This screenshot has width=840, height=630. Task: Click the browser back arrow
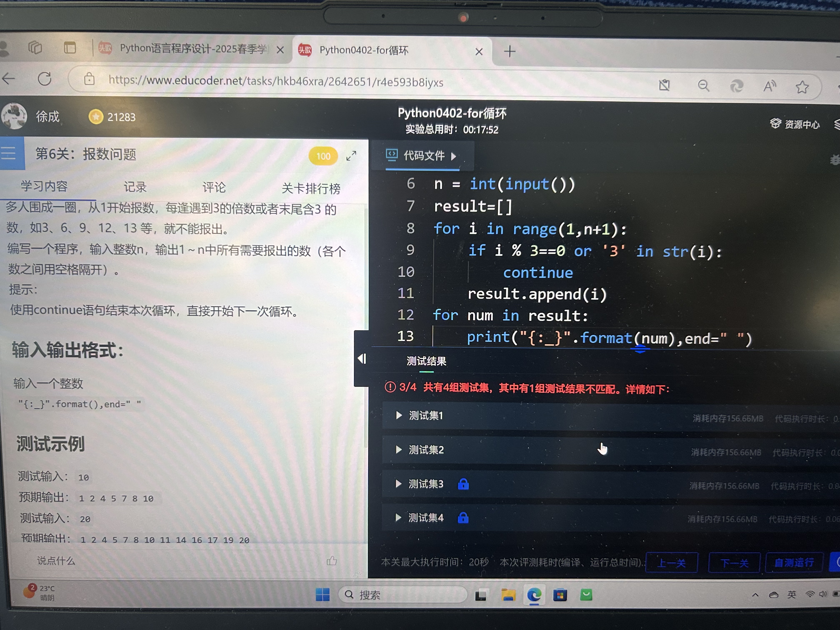click(9, 79)
